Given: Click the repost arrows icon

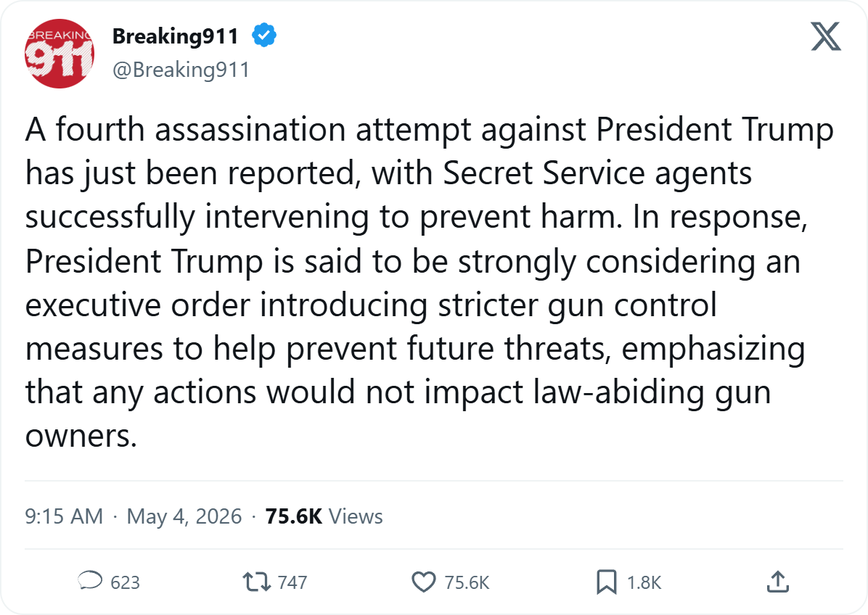Looking at the screenshot, I should tap(257, 582).
